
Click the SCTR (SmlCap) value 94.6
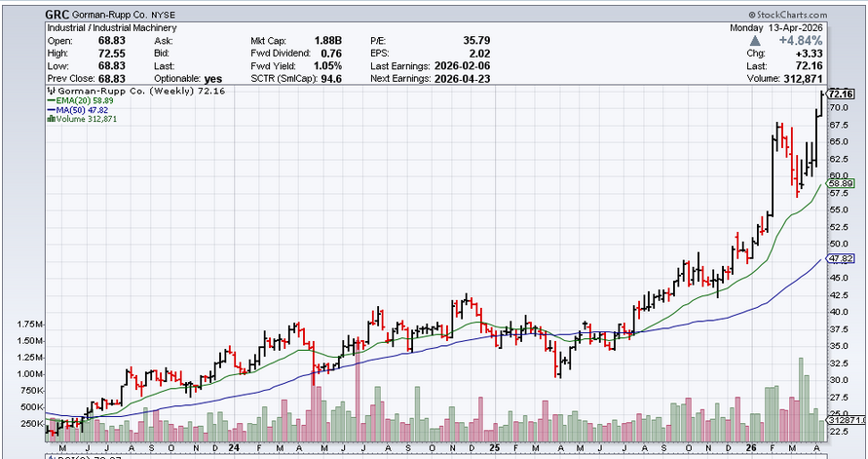[331, 79]
